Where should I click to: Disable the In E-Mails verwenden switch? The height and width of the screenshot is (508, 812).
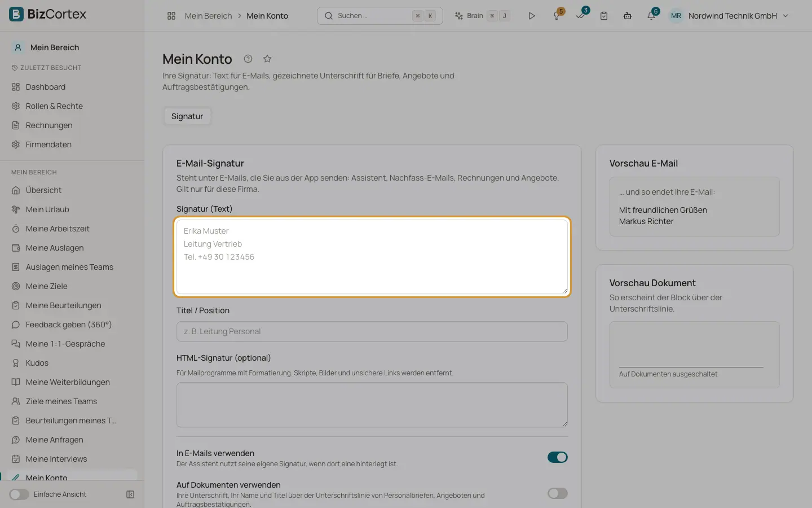point(558,457)
